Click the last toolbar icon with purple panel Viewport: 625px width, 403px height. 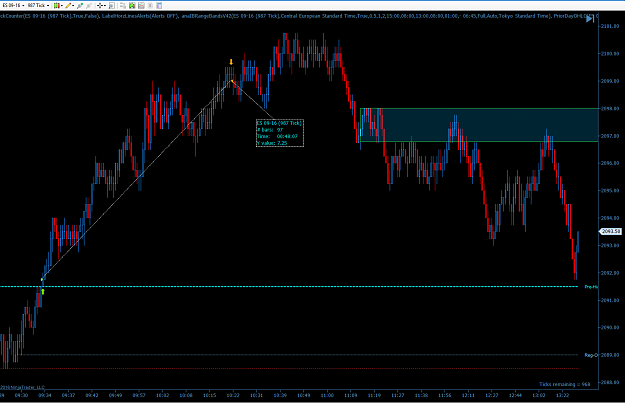[159, 6]
